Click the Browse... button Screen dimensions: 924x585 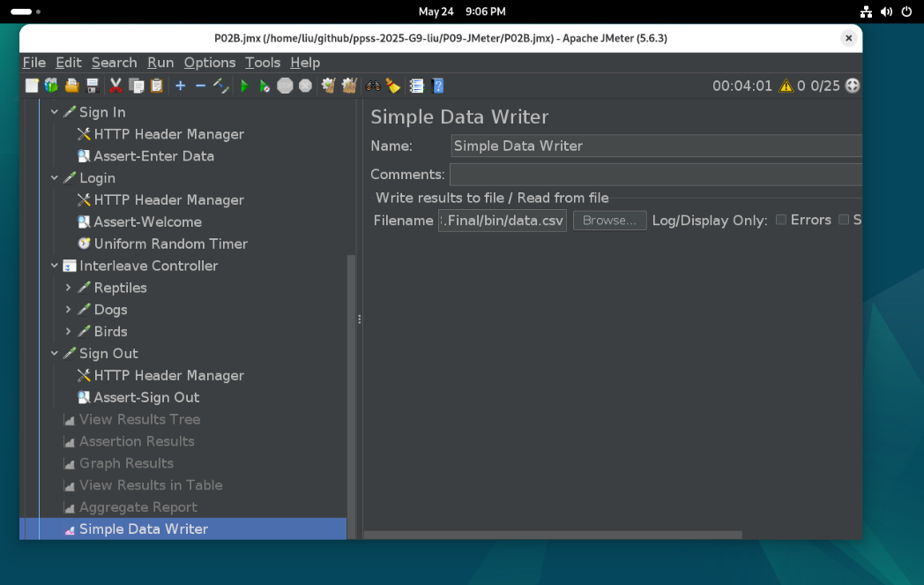pyautogui.click(x=609, y=220)
